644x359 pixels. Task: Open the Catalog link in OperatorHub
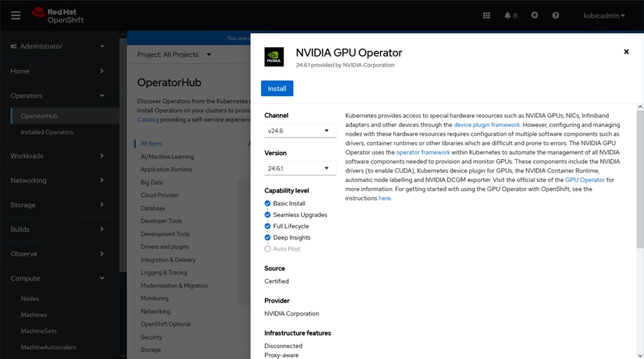pyautogui.click(x=148, y=119)
